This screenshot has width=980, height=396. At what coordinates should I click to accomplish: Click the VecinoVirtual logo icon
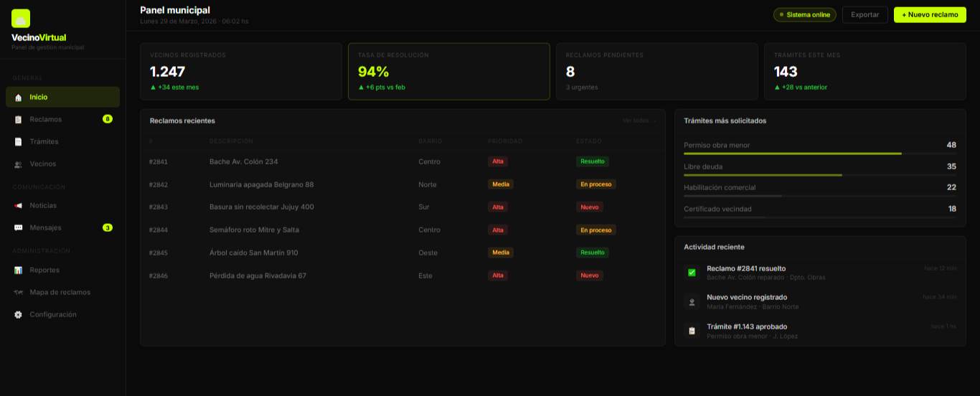[21, 19]
